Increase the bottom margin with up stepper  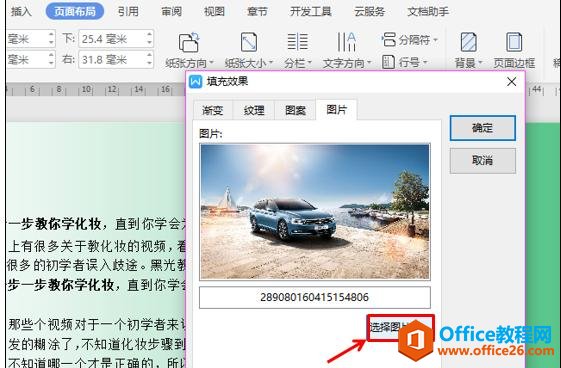click(x=150, y=34)
